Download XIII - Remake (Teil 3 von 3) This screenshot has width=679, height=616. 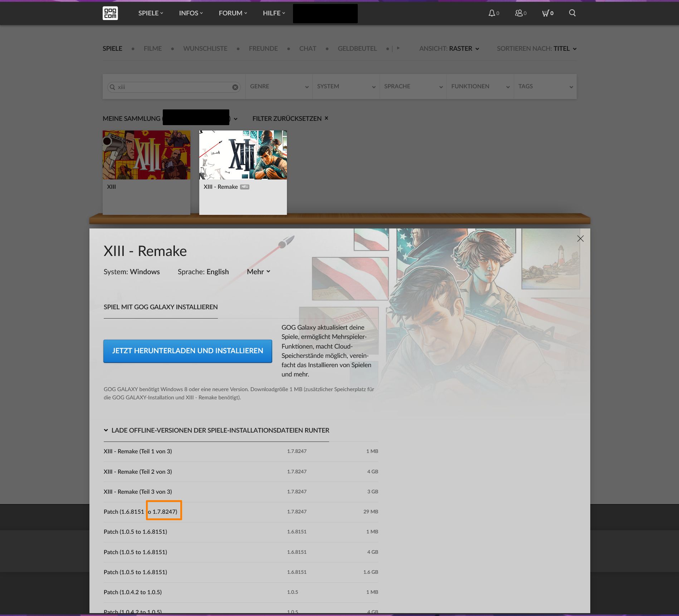click(x=241, y=492)
